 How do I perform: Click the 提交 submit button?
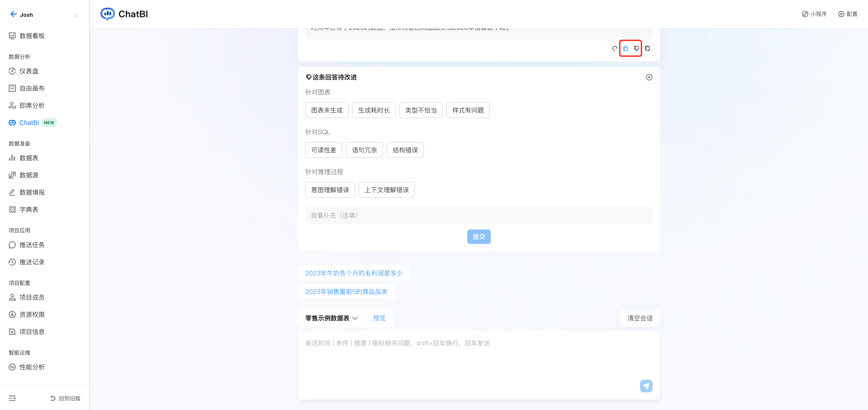479,236
